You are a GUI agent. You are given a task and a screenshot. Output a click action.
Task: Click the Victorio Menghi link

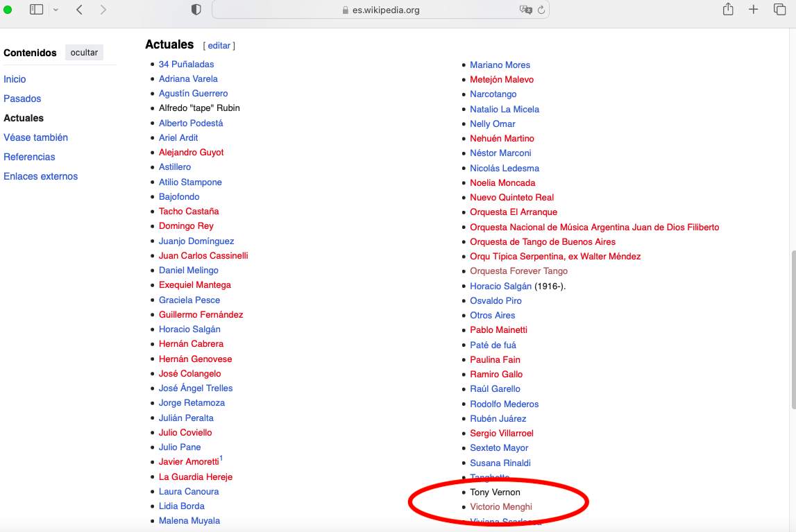point(501,506)
